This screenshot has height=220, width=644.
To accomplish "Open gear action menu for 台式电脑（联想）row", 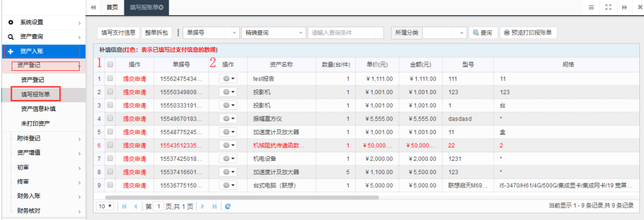I will (x=228, y=186).
